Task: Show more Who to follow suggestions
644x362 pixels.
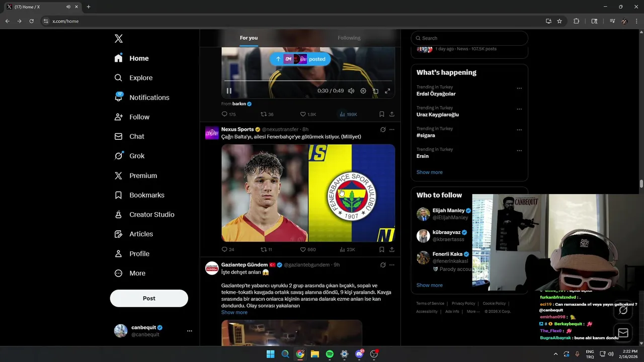Action: click(x=430, y=285)
